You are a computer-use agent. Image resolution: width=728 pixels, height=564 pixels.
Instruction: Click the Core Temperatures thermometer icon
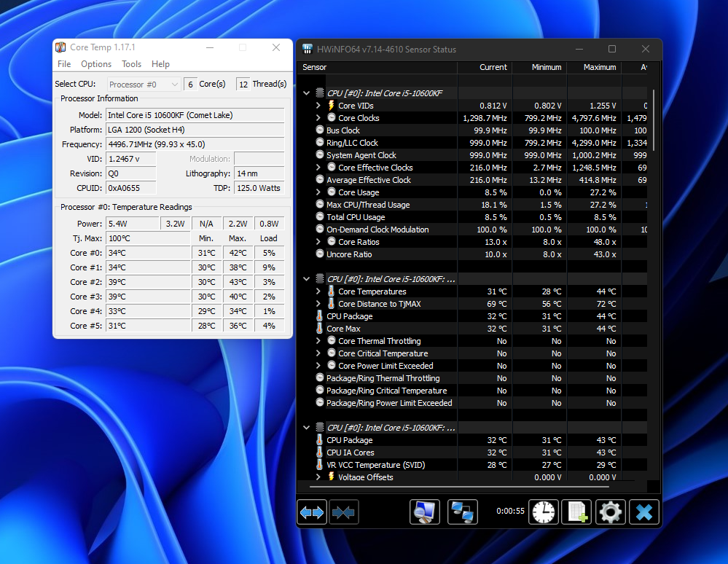332,291
